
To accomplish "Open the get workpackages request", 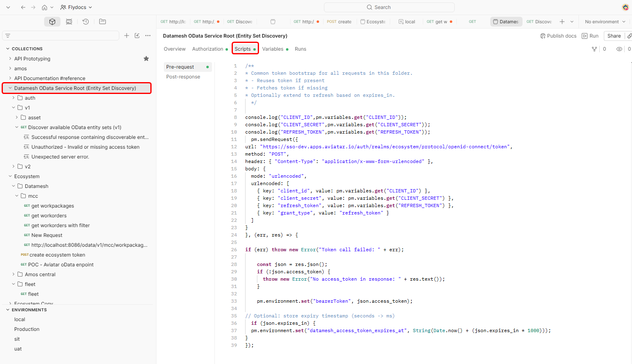I will coord(53,206).
